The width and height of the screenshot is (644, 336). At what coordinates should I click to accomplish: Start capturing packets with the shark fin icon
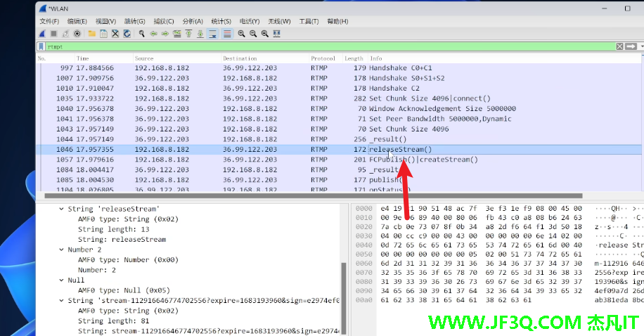[x=41, y=33]
